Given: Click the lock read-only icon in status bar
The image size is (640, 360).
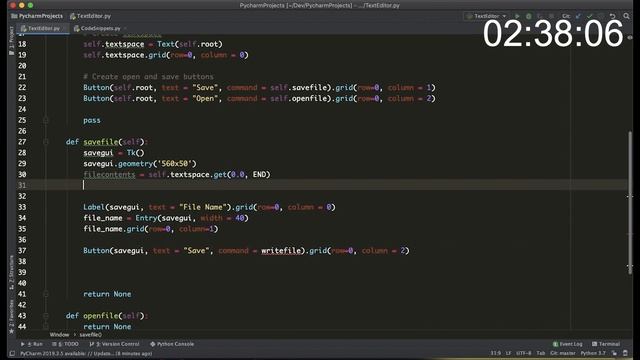Looking at the screenshot, I should (x=614, y=353).
